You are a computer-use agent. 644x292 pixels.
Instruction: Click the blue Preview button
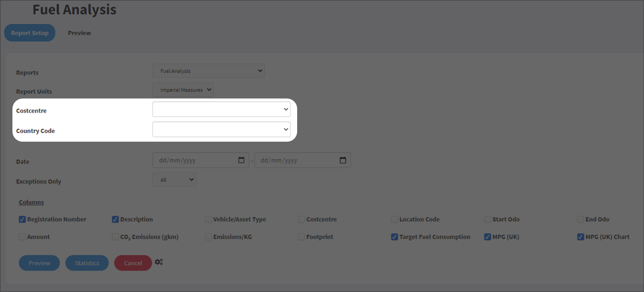39,263
